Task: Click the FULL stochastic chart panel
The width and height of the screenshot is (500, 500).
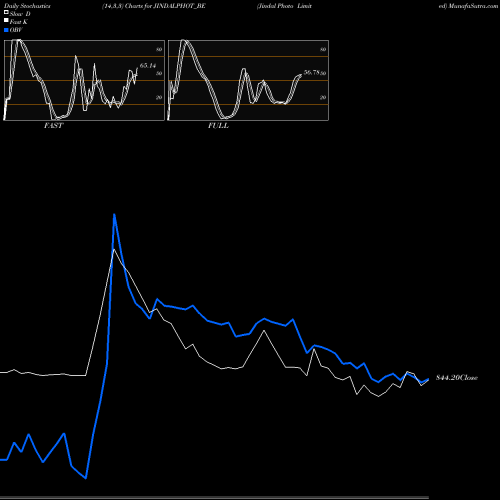Action: 248,80
